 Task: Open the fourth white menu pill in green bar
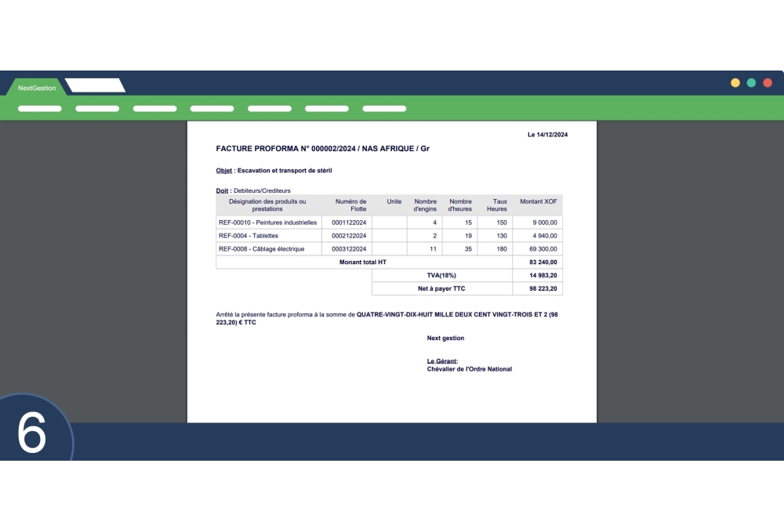pyautogui.click(x=212, y=109)
